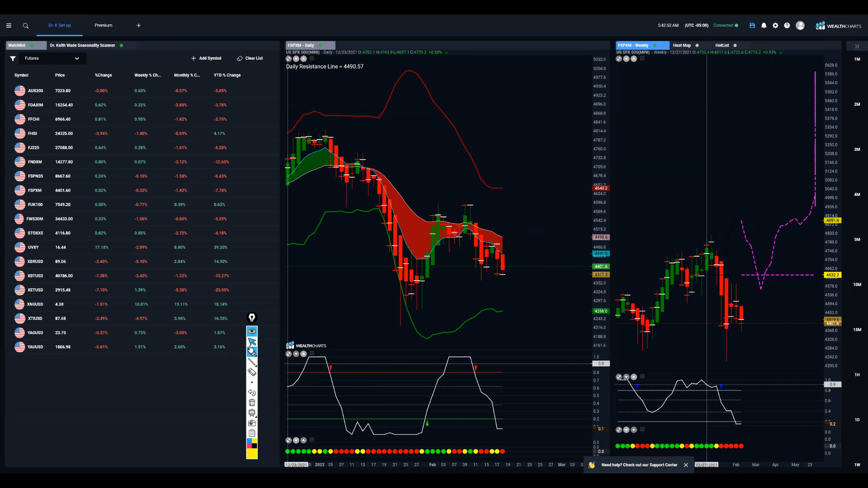Open the user profile avatar
The height and width of the screenshot is (488, 868).
pos(800,26)
